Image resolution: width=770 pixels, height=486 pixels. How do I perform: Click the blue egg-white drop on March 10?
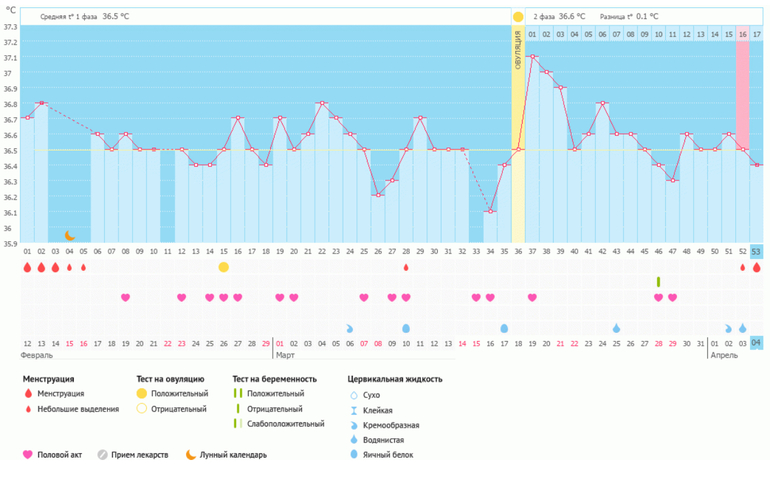(406, 328)
